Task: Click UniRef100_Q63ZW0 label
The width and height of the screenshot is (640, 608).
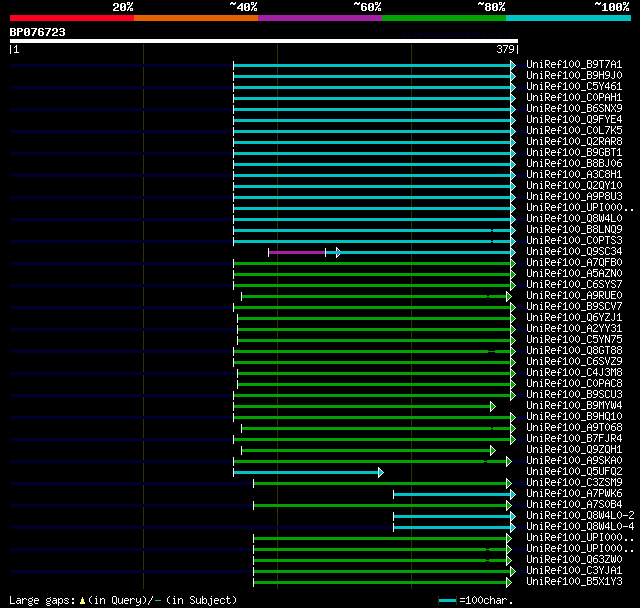Action: (x=574, y=560)
